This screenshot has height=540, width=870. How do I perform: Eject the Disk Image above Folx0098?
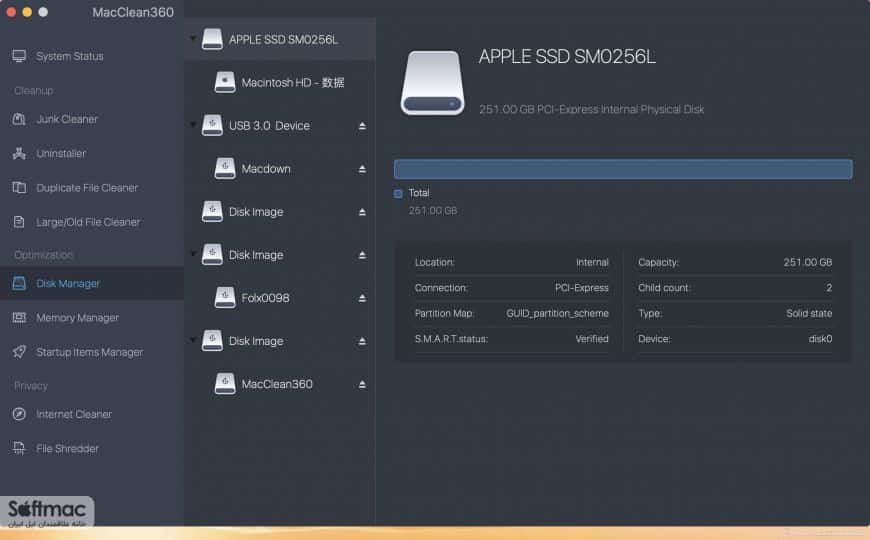(362, 255)
